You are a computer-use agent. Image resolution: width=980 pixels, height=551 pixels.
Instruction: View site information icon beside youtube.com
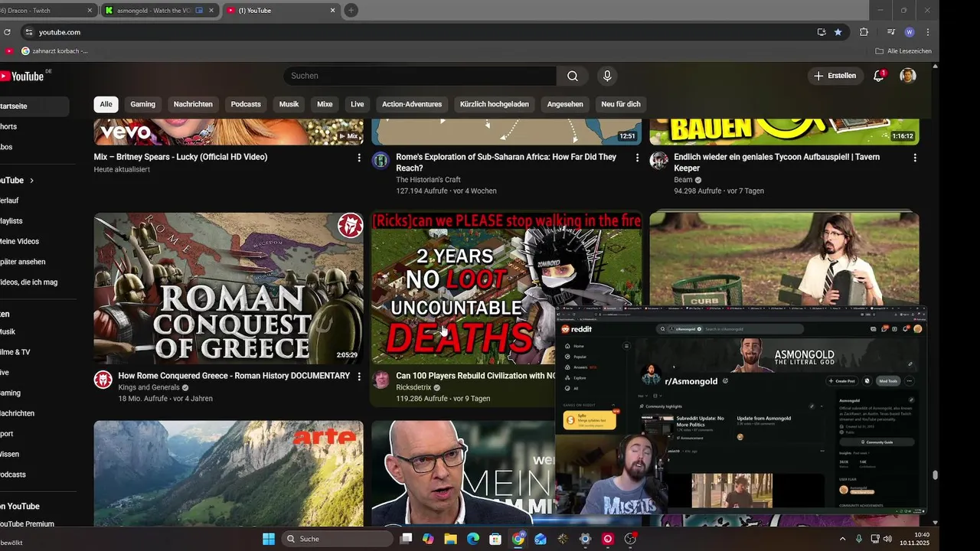pyautogui.click(x=29, y=32)
